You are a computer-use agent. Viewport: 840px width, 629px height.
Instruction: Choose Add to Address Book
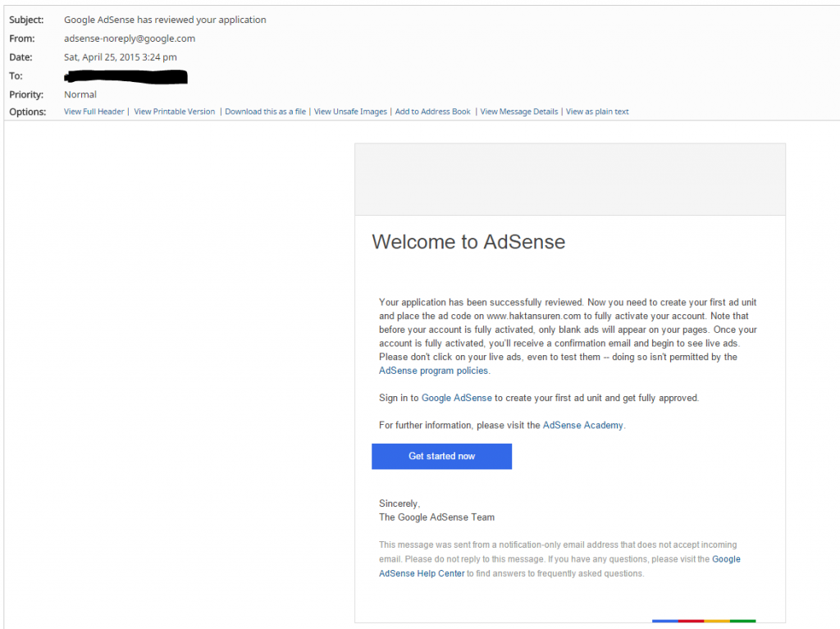tap(433, 112)
